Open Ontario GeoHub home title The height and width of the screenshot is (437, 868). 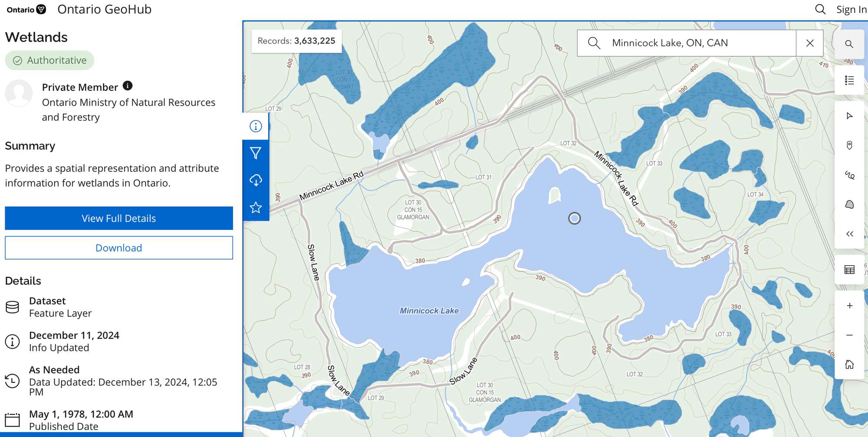(104, 9)
